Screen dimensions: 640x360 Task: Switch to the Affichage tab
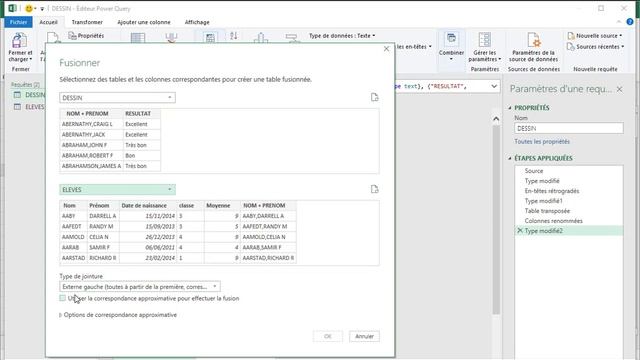[x=197, y=22]
